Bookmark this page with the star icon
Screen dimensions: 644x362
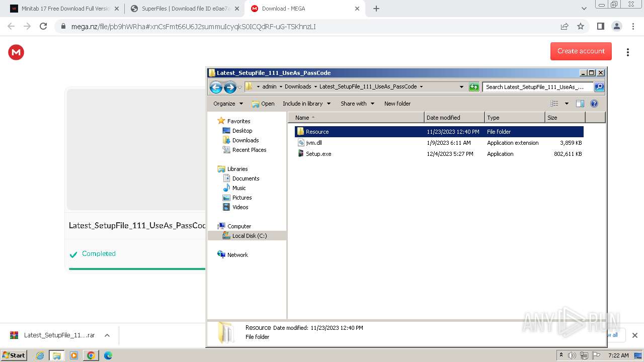tap(581, 26)
